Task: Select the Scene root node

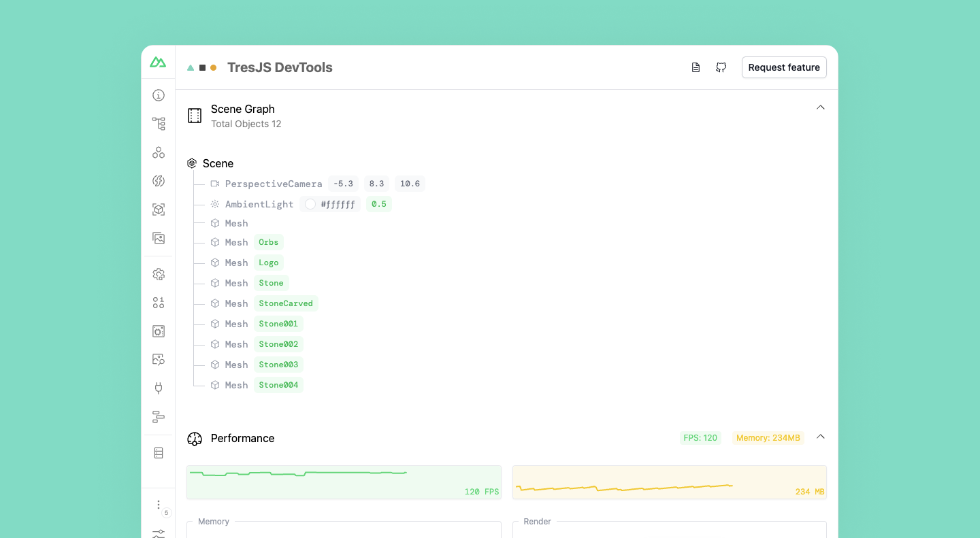Action: pyautogui.click(x=210, y=163)
